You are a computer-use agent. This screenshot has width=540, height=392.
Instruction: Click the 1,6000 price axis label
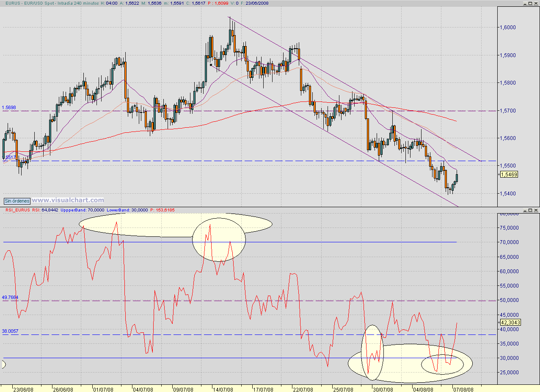508,27
